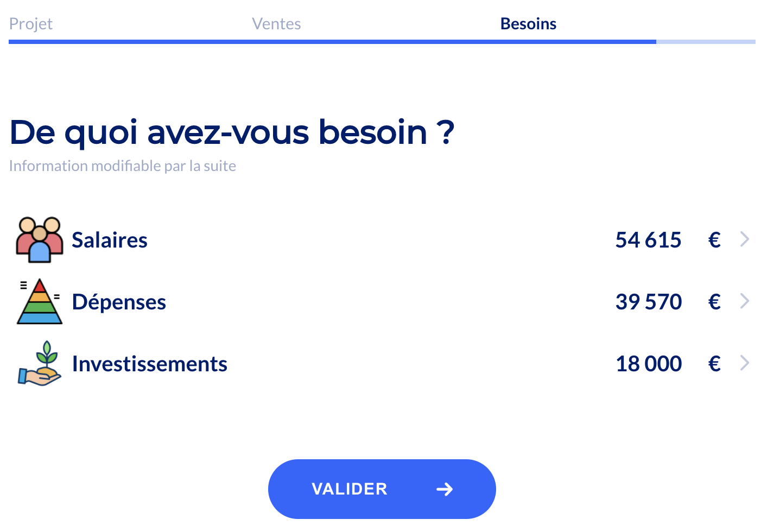This screenshot has width=761, height=532.
Task: Click the 54 615 salaires amount
Action: (x=648, y=240)
